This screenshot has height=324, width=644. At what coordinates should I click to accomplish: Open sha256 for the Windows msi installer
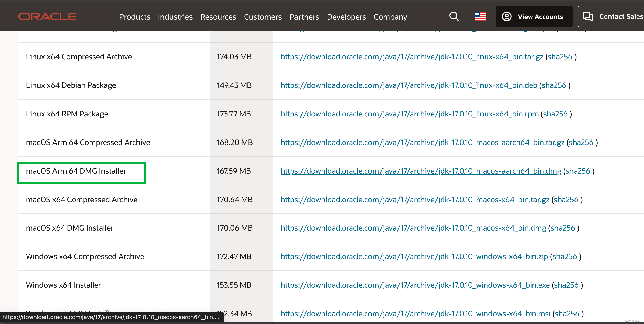click(567, 314)
